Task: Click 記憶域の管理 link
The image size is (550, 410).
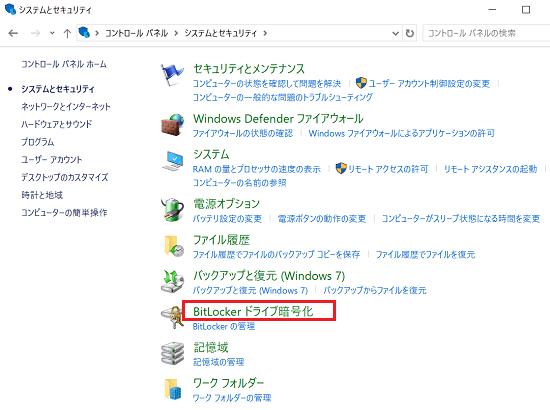Action: (x=219, y=362)
